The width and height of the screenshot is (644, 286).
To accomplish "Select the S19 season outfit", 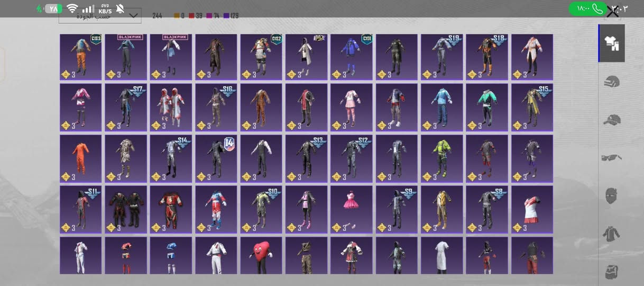I will [442, 57].
